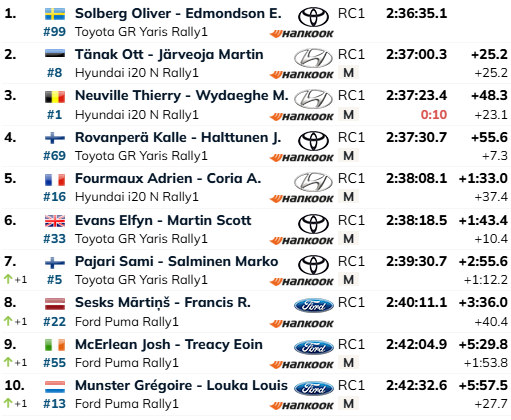Click car number #99

coord(54,32)
